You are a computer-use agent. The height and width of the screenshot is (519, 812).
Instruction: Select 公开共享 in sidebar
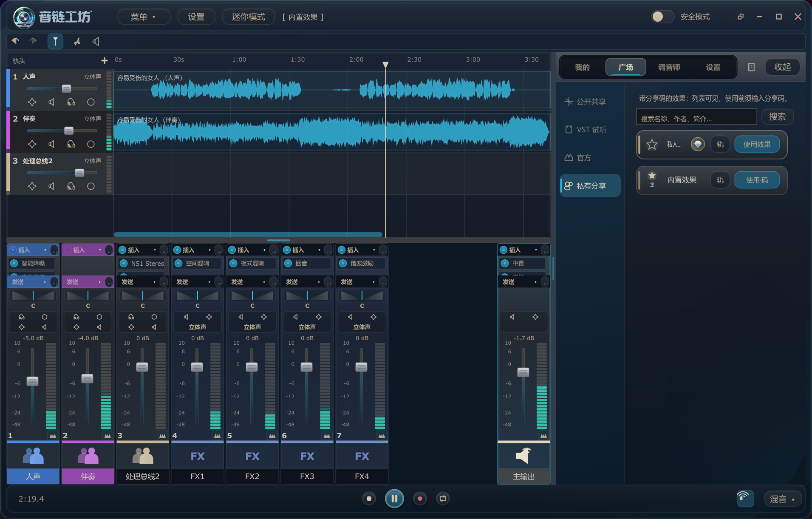click(590, 102)
